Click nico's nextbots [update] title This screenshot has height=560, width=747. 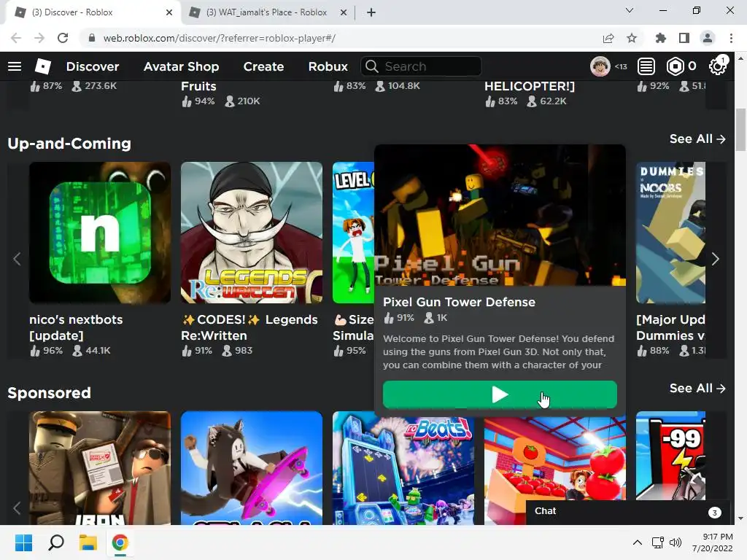(76, 327)
